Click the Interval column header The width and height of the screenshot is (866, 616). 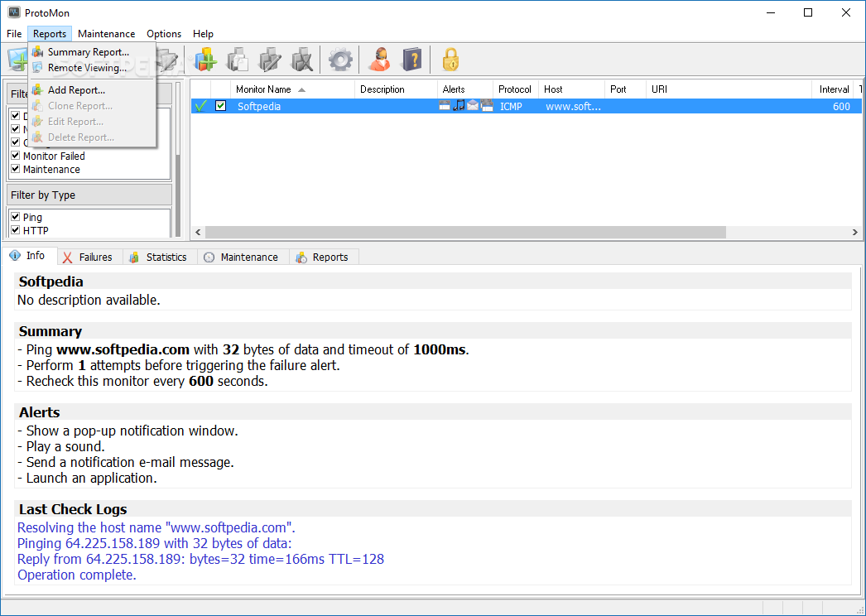click(x=834, y=89)
